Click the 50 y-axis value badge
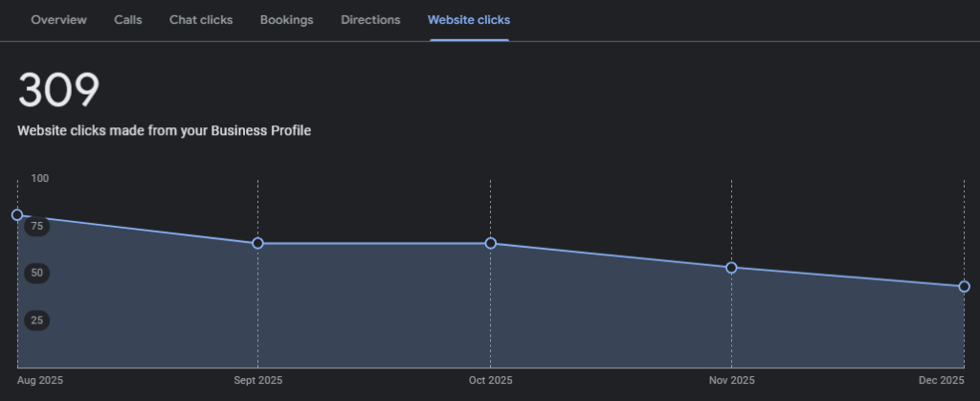This screenshot has width=980, height=401. click(x=37, y=273)
